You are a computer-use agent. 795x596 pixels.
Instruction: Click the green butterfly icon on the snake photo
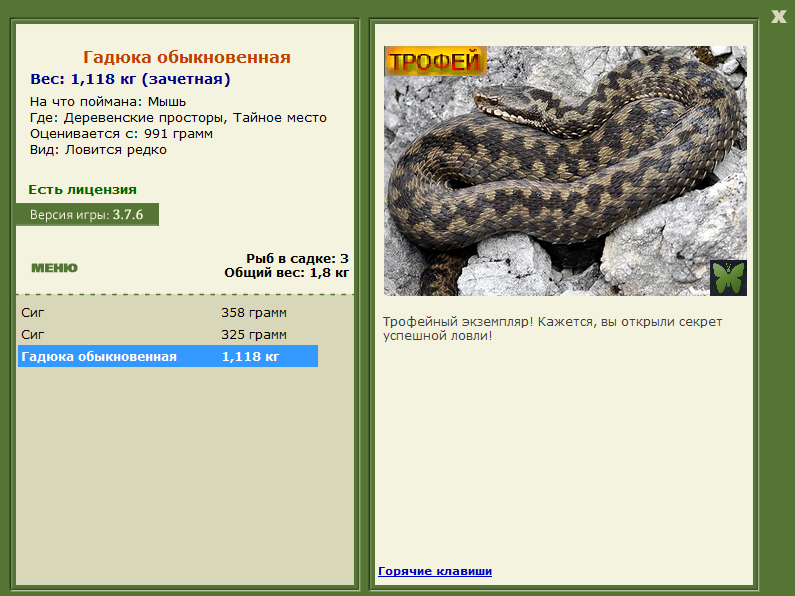pos(728,278)
